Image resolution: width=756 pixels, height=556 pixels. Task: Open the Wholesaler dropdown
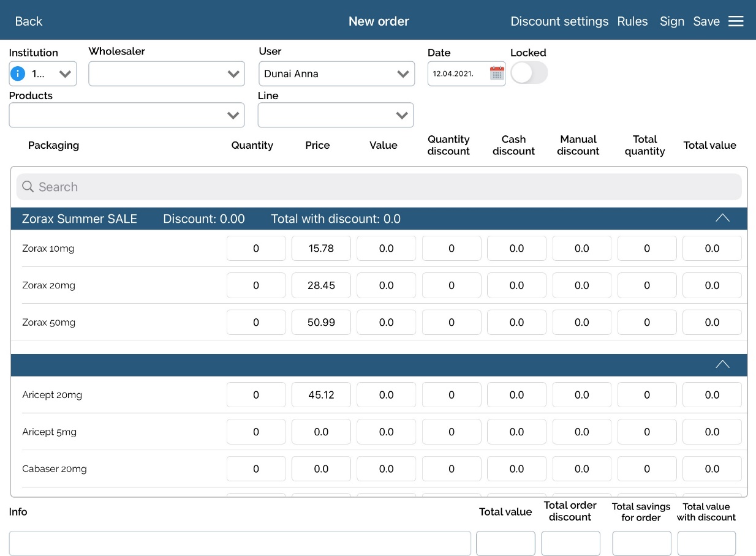click(167, 74)
